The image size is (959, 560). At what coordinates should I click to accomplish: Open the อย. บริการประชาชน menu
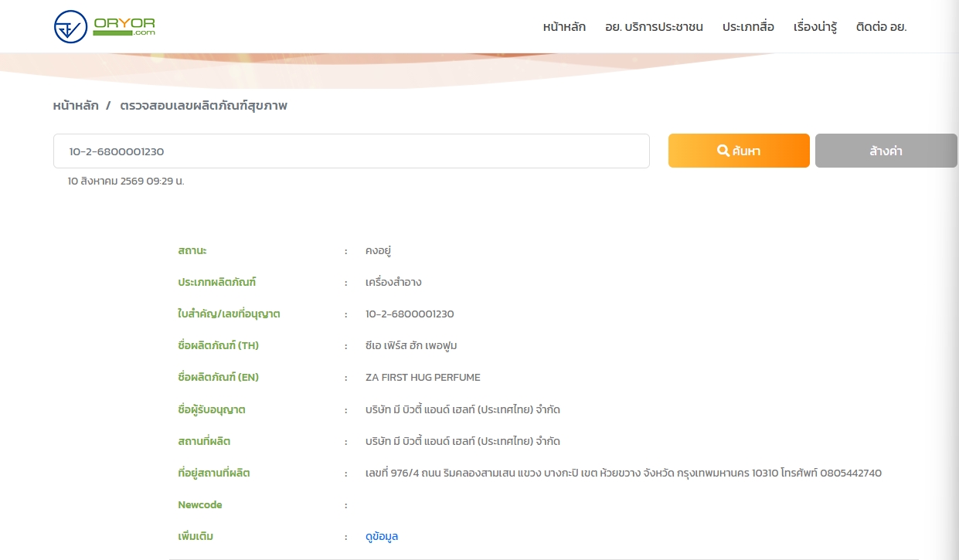(x=654, y=27)
